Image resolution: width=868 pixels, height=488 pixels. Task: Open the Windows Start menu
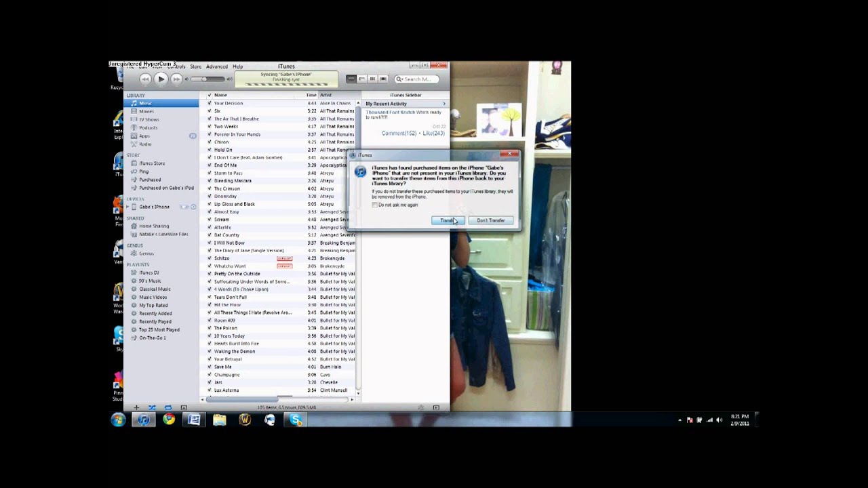[118, 420]
